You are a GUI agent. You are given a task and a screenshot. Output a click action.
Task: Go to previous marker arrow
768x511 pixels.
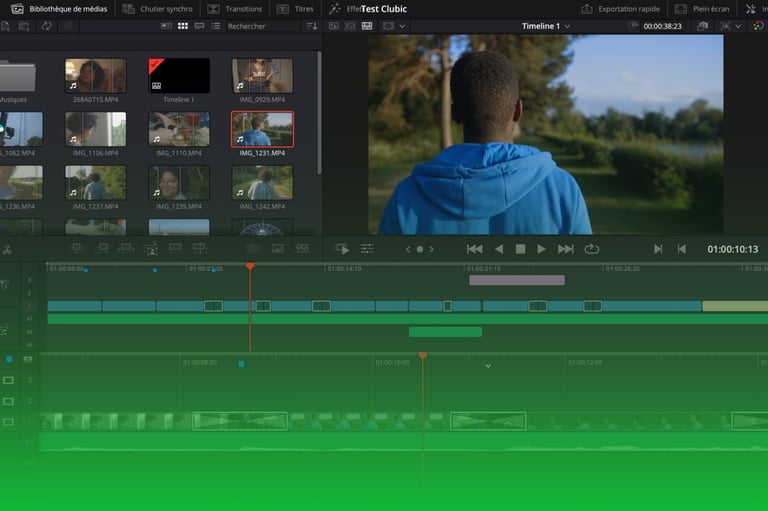pos(408,249)
